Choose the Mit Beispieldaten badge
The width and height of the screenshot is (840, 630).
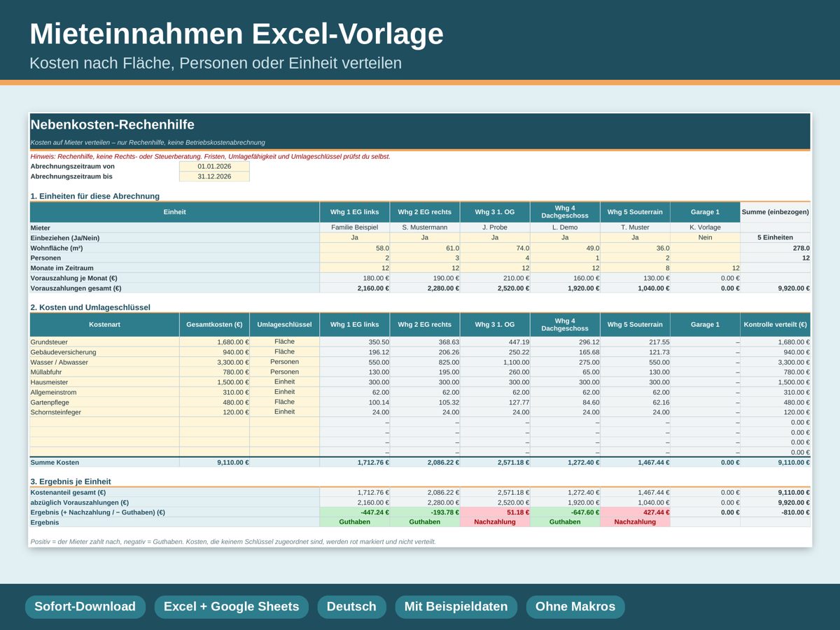[x=456, y=607]
